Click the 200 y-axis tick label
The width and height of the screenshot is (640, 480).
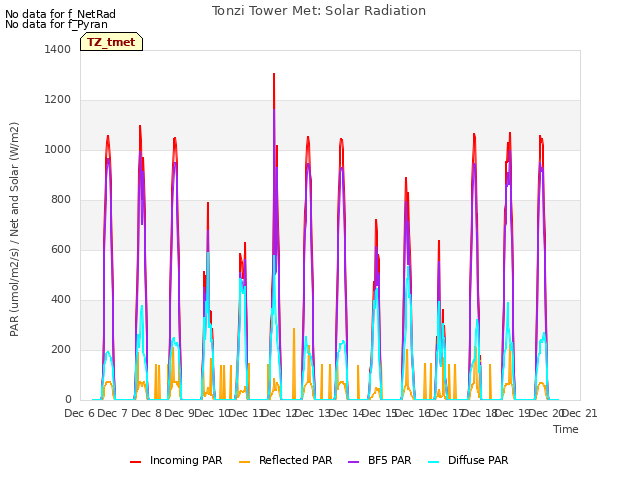[61, 349]
